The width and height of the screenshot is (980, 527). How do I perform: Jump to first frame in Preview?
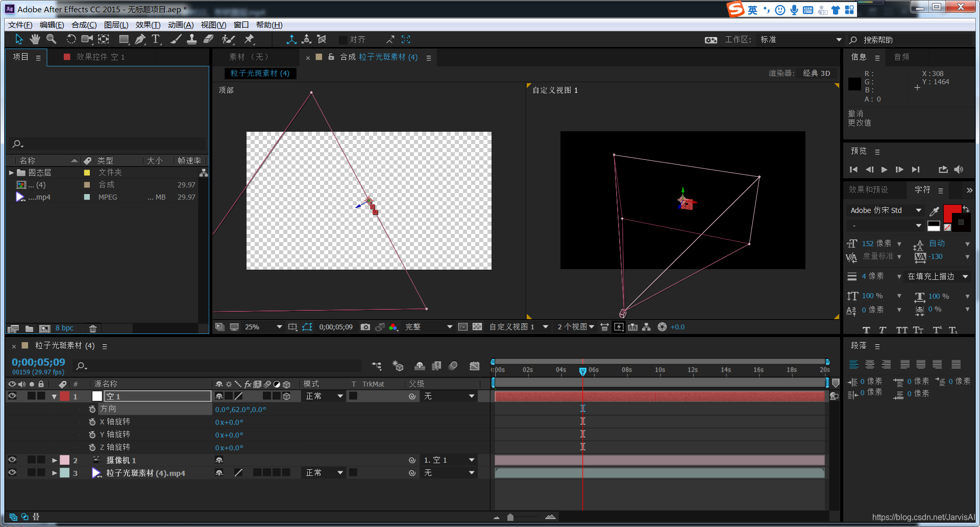[x=853, y=170]
